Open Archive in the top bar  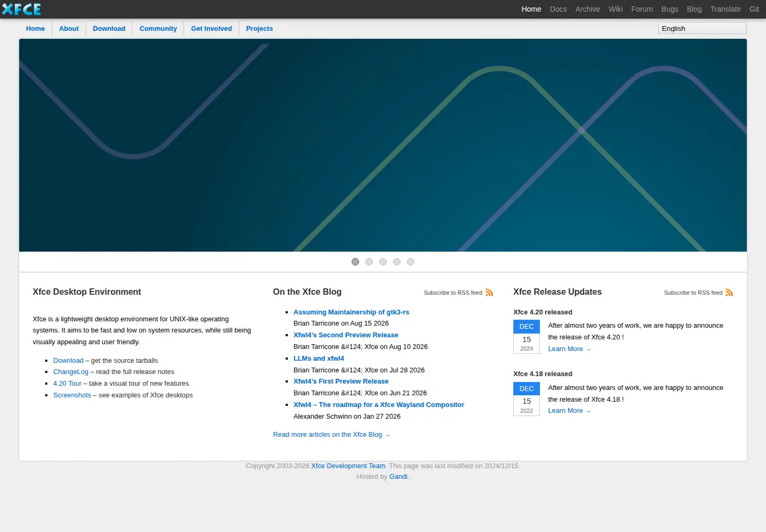[x=588, y=9]
